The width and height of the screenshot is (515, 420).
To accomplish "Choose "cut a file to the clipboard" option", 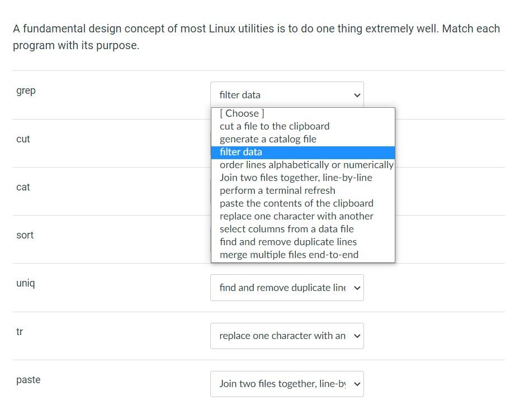I will (x=274, y=126).
